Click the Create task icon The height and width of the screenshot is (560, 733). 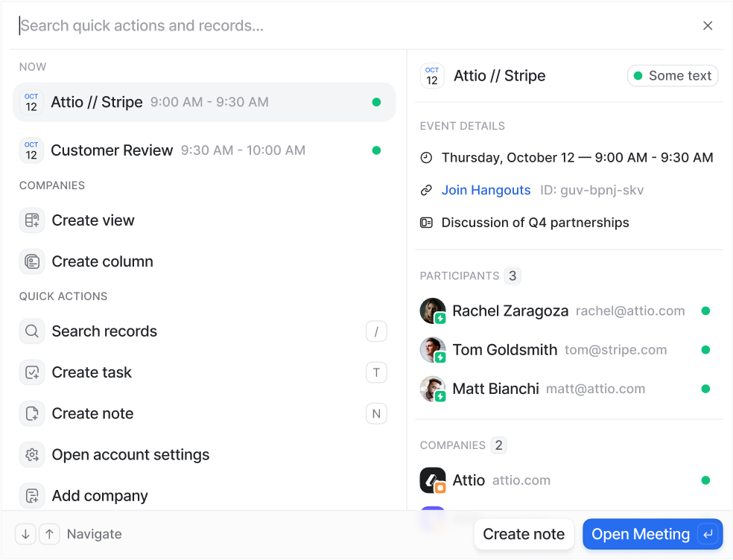[32, 372]
